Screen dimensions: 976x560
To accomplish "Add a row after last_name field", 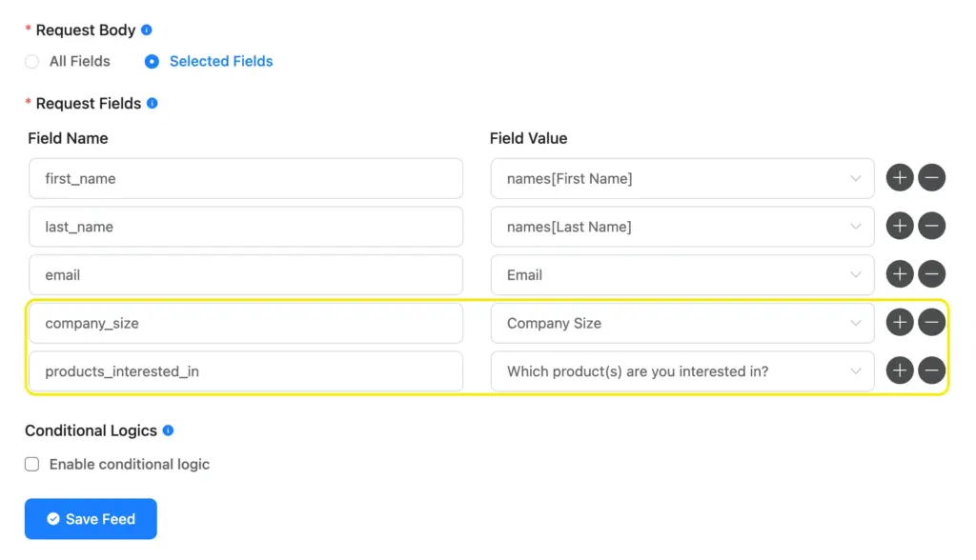I will 900,226.
